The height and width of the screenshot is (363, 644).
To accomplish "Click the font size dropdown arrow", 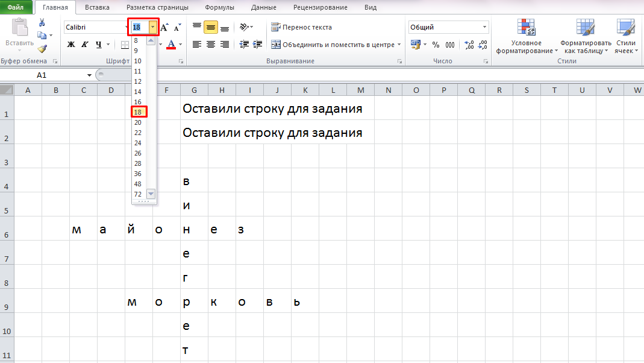I will (153, 27).
